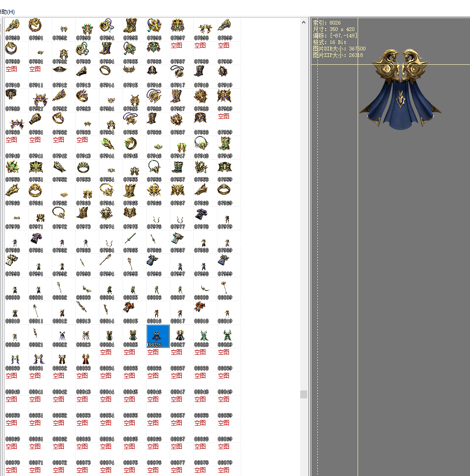Click the 图片DIB大小 info line
Viewport: 470px width, 476px height.
(x=339, y=49)
